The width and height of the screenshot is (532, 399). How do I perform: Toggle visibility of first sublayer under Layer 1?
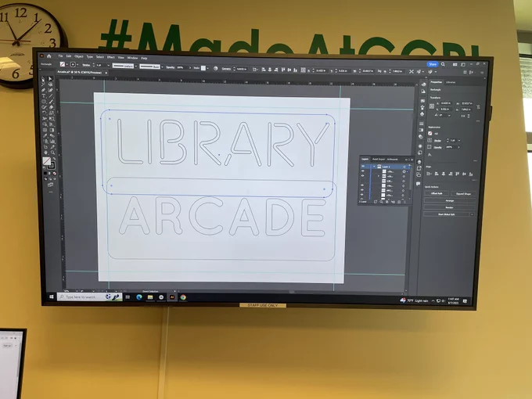coord(363,171)
